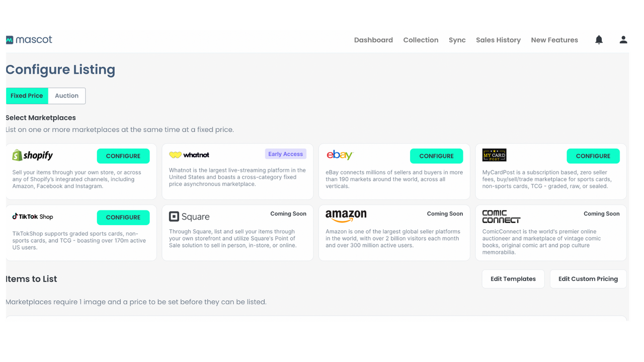This screenshot has width=644, height=362.
Task: Click the mascot logo
Action: click(x=29, y=40)
